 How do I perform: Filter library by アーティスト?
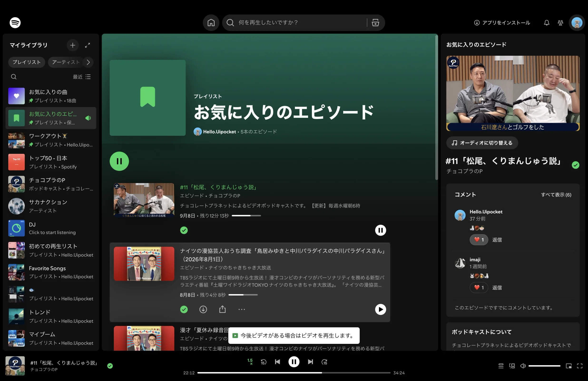tap(66, 62)
